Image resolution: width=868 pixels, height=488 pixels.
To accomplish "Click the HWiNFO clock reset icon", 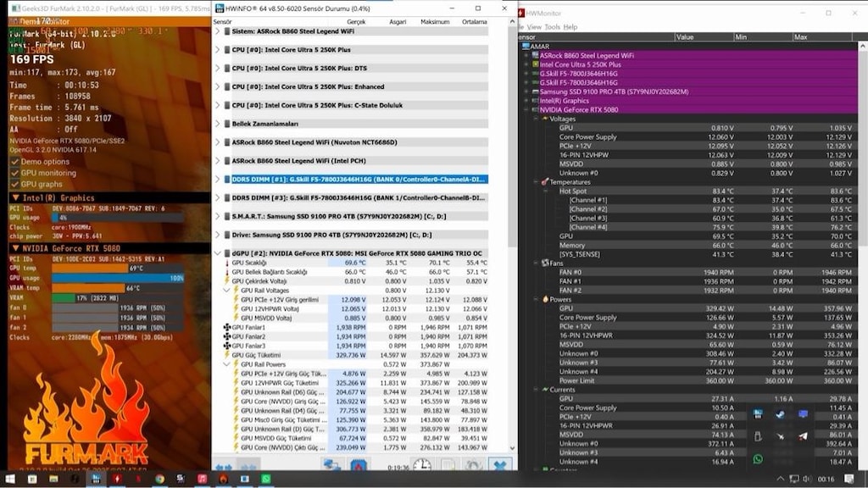I will [x=422, y=465].
